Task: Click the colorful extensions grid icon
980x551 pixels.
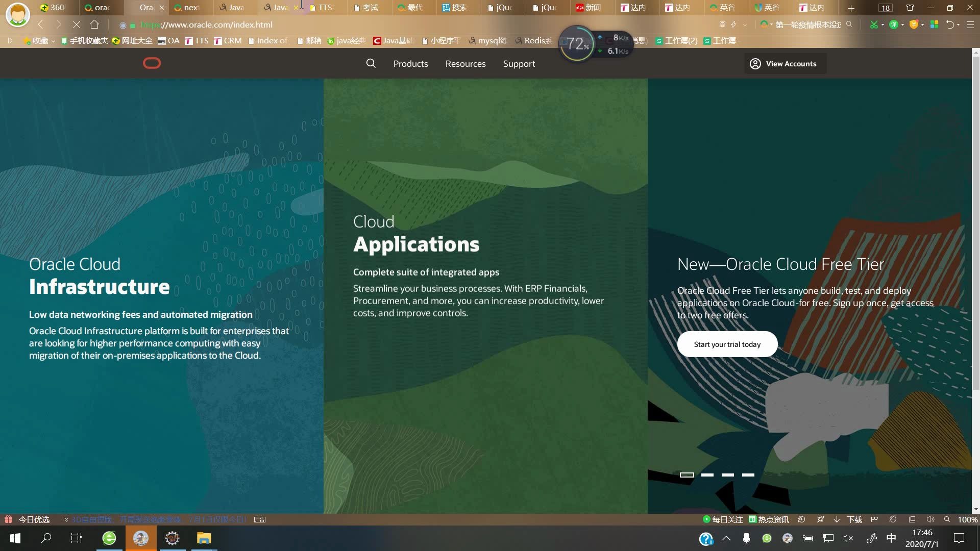Action: 934,24
